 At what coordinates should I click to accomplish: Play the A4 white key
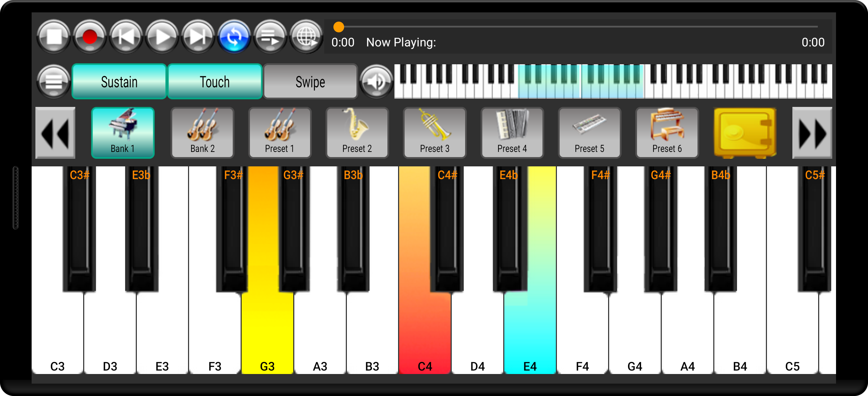click(x=688, y=333)
